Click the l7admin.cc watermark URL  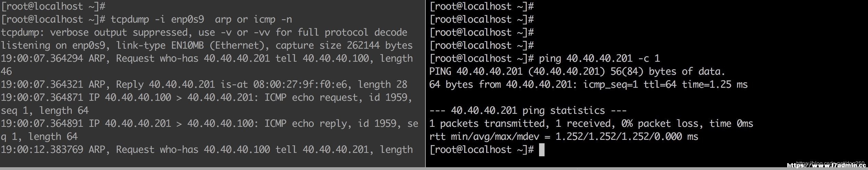[x=826, y=166]
